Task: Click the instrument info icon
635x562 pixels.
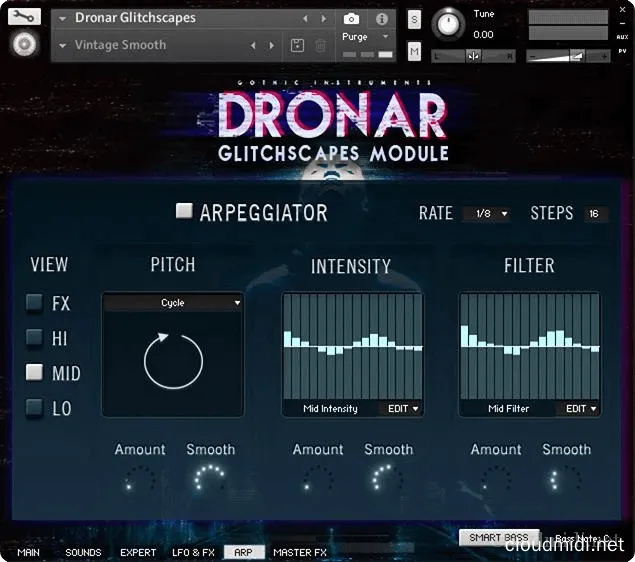Action: pos(381,18)
